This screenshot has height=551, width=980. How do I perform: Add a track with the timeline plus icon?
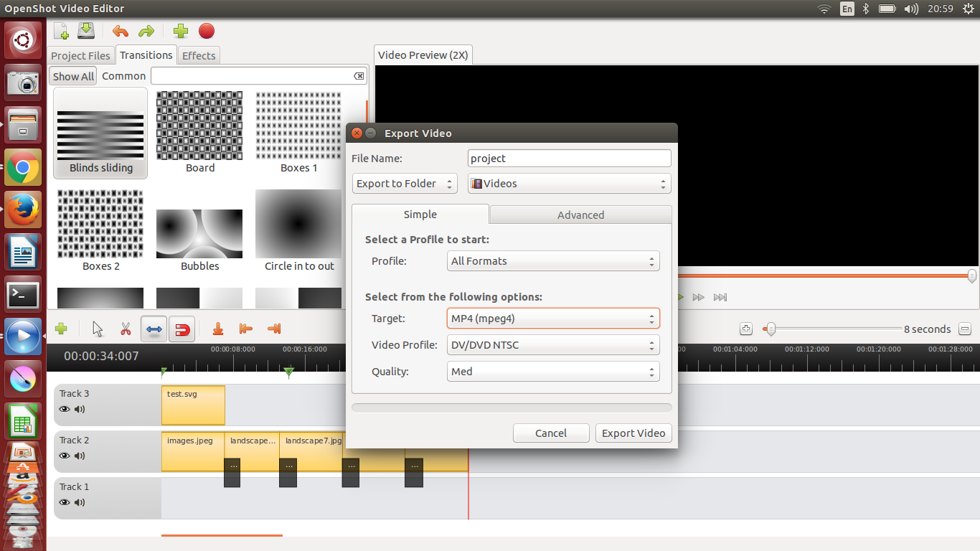(61, 329)
